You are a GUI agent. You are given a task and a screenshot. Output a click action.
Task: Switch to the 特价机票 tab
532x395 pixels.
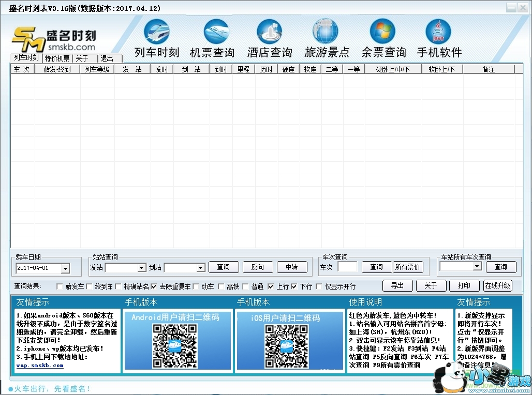click(57, 58)
